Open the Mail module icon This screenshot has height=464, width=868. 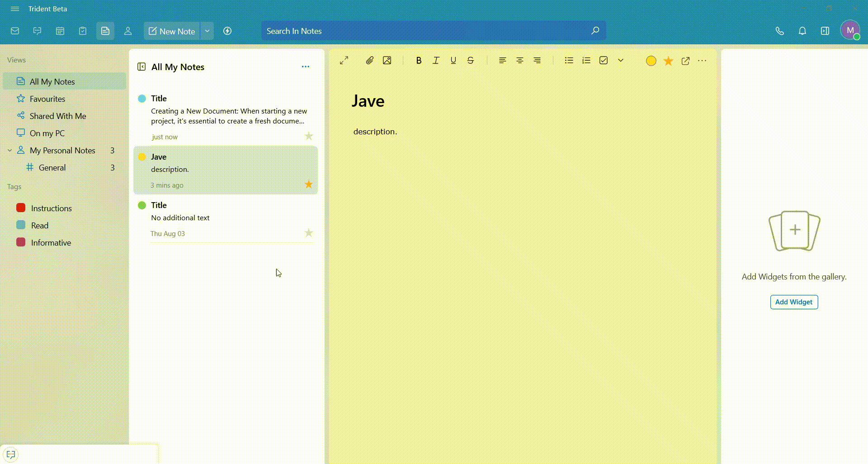(15, 31)
